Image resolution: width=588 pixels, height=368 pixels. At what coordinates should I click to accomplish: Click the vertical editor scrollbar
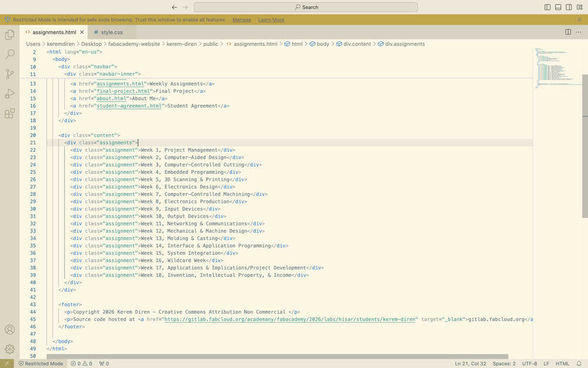(585, 145)
